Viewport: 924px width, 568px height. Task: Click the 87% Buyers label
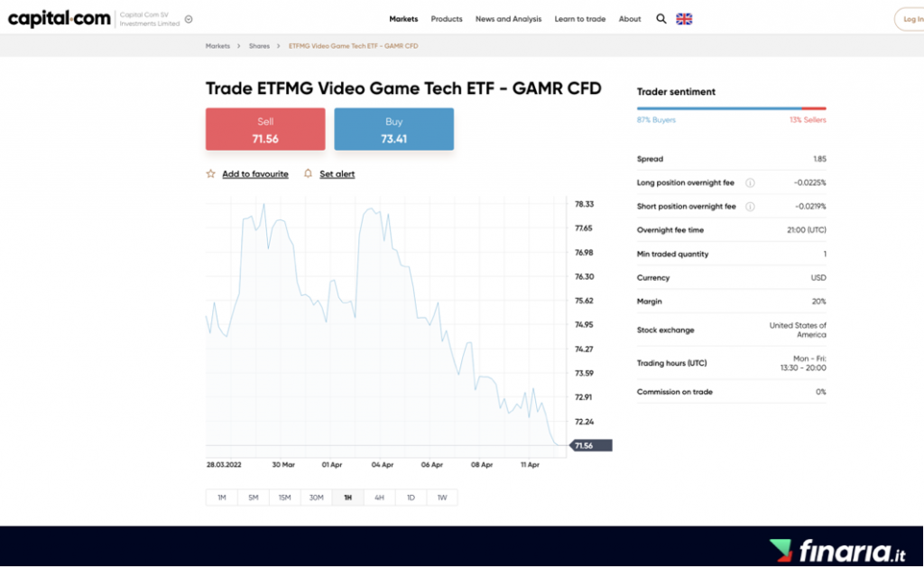(657, 120)
